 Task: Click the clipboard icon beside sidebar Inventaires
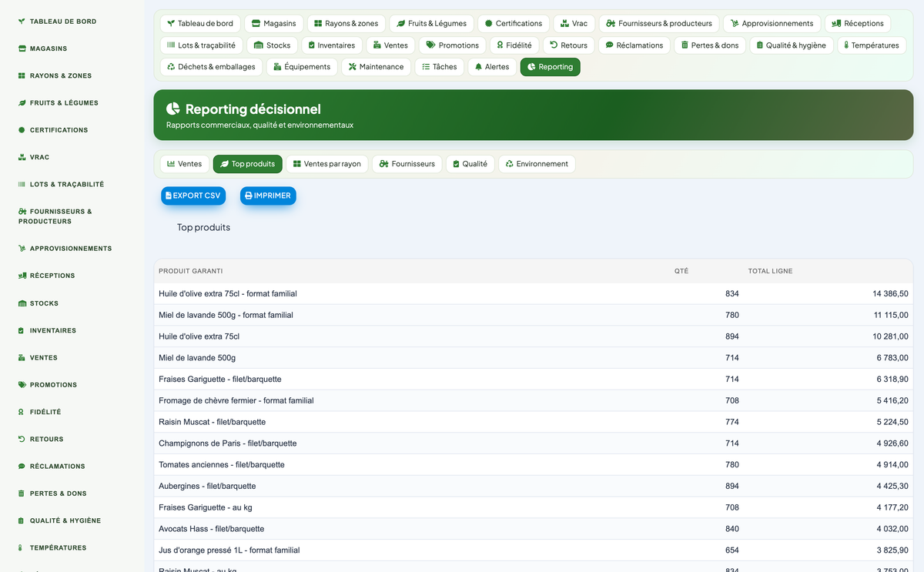point(22,331)
